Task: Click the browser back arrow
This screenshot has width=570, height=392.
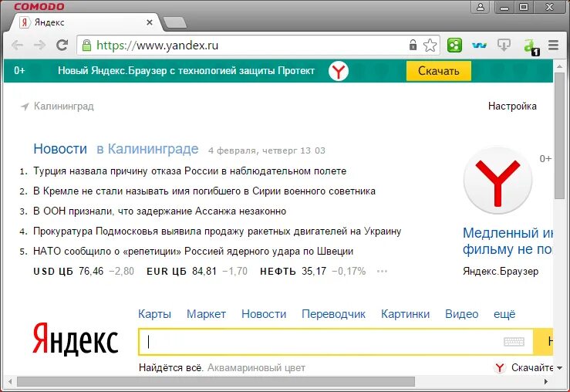Action: [17, 45]
